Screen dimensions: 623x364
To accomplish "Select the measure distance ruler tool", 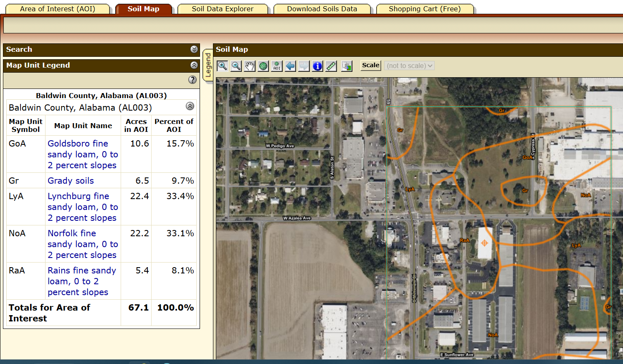I will [331, 66].
